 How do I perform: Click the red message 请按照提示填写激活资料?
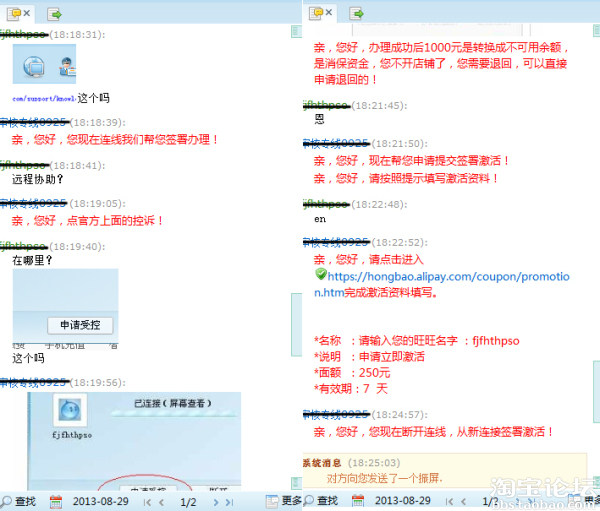click(406, 178)
